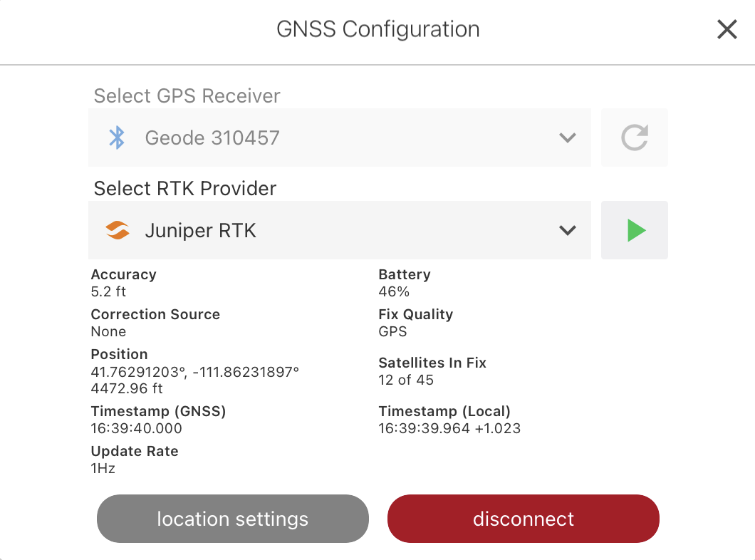Screen dimensions: 755x560
Task: Click the Accuracy heading
Action: click(x=124, y=274)
